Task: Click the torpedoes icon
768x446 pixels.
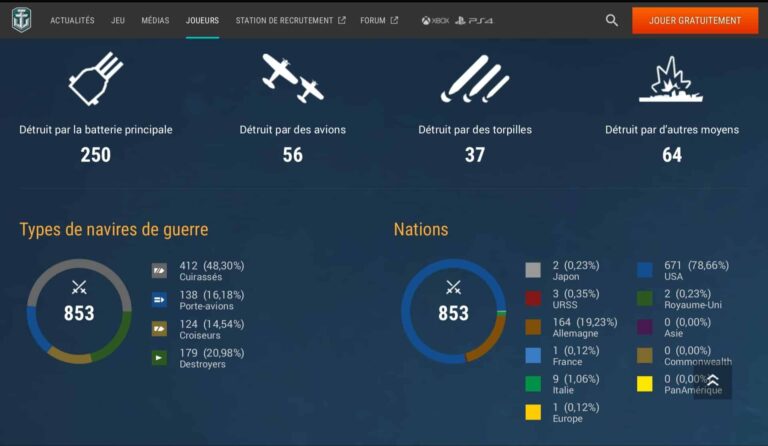Action: coord(474,79)
